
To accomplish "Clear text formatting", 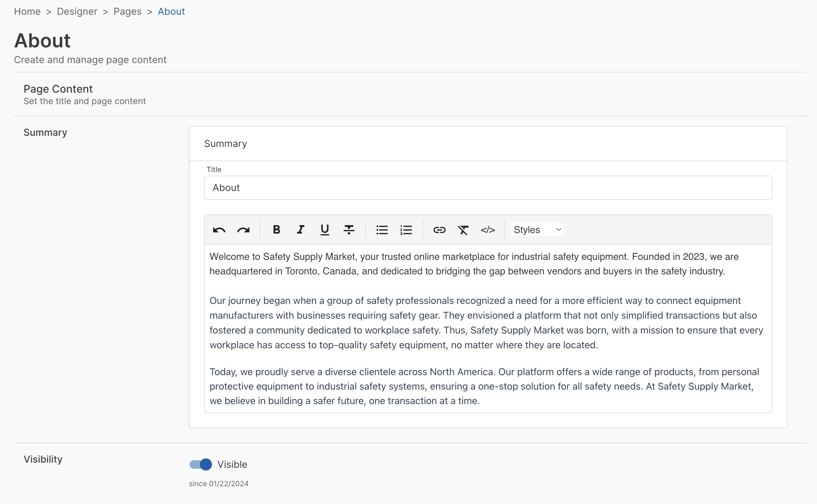I will [x=463, y=230].
